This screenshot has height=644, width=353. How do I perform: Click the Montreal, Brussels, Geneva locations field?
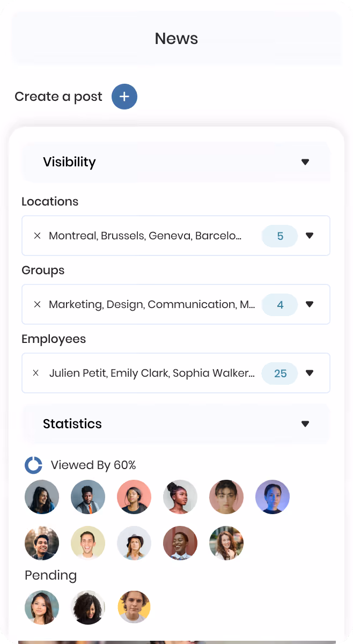(x=176, y=236)
